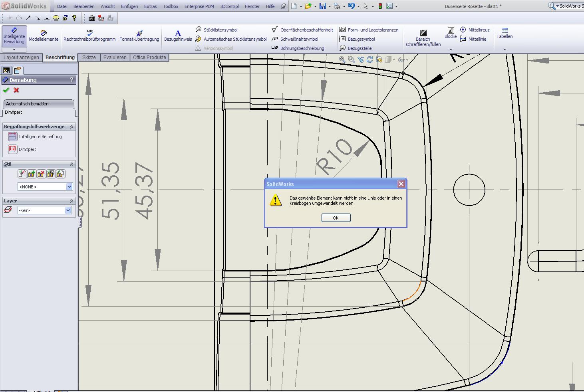This screenshot has width=584, height=392.
Task: Expand the Blöcke dropdown arrow
Action: click(x=451, y=49)
